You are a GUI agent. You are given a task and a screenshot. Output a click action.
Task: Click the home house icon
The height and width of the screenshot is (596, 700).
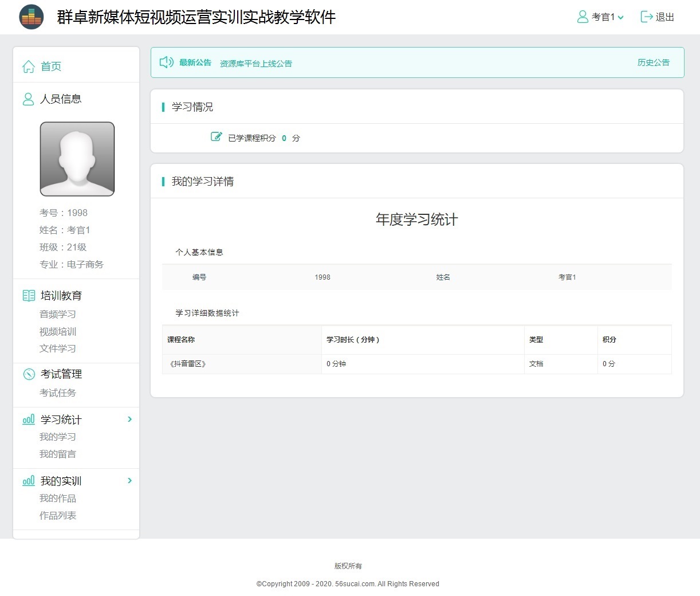(x=28, y=66)
